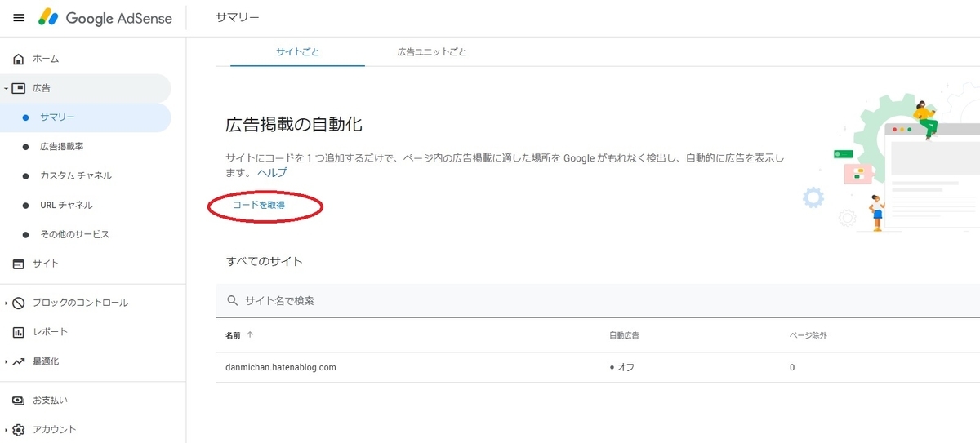Click the コードを取得 button

(x=259, y=206)
